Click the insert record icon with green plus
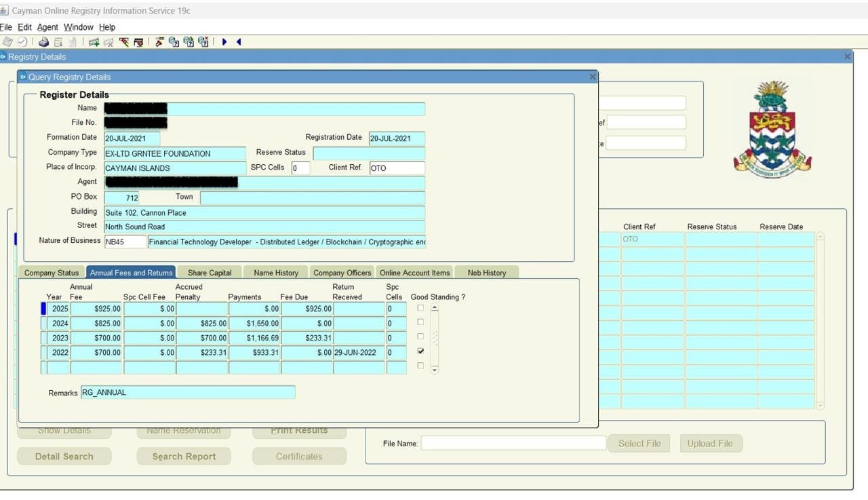 coord(94,42)
